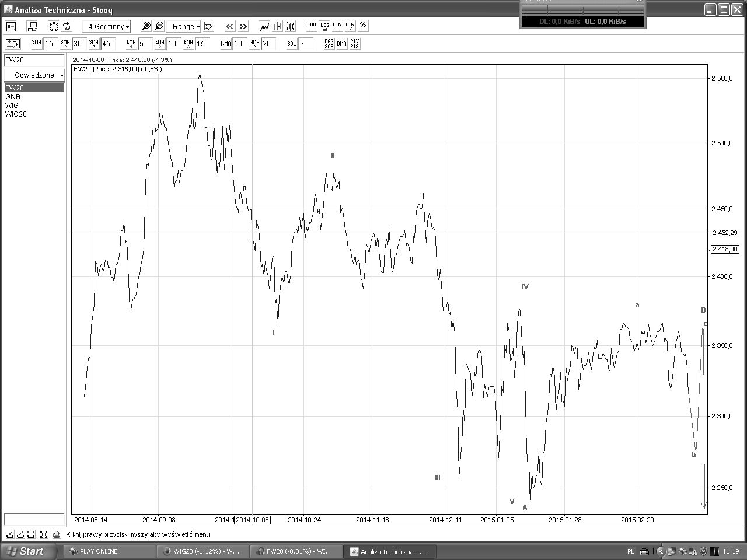The height and width of the screenshot is (560, 747).
Task: Toggle the EMA 3 indicator
Action: click(x=189, y=44)
